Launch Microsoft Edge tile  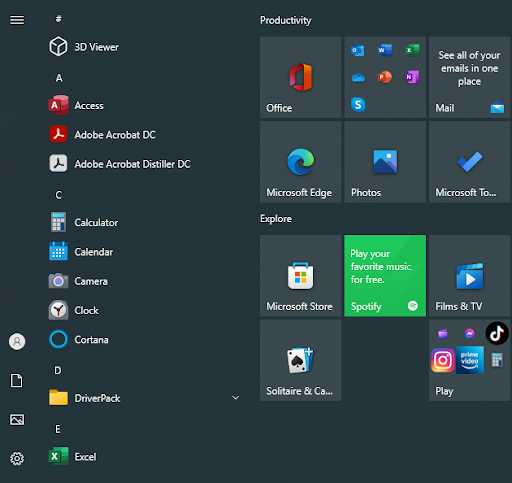coord(301,162)
